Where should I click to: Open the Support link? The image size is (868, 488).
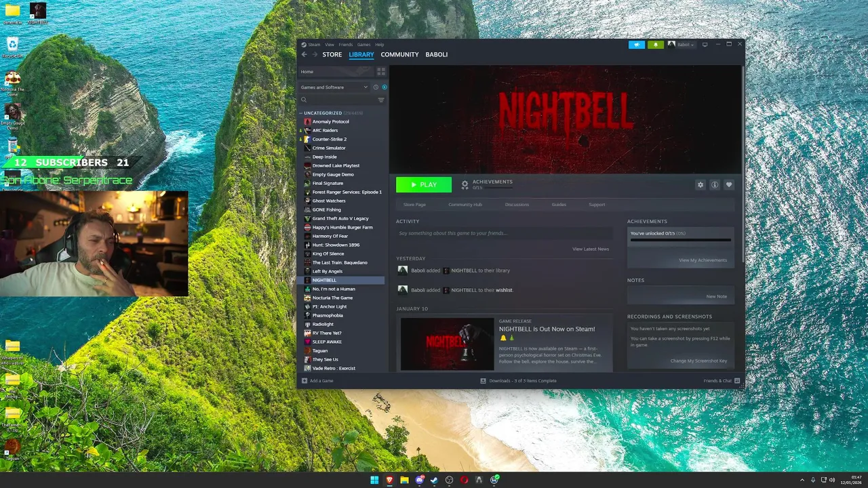click(597, 205)
